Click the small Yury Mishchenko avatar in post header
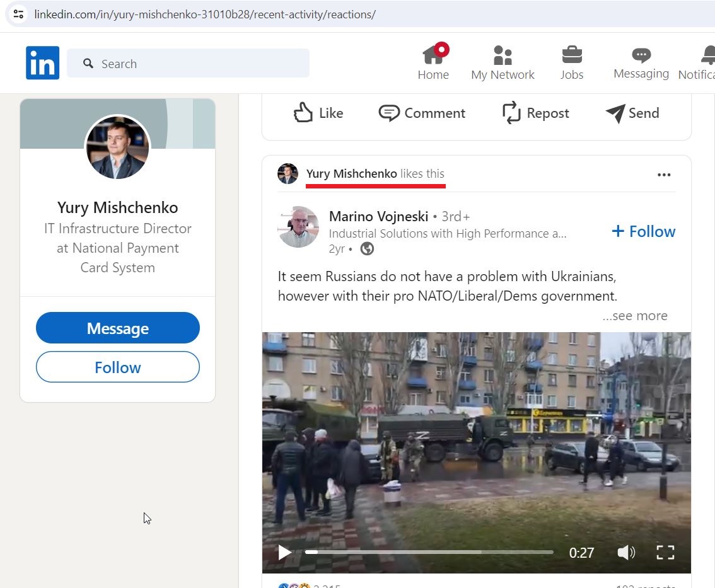 point(288,174)
